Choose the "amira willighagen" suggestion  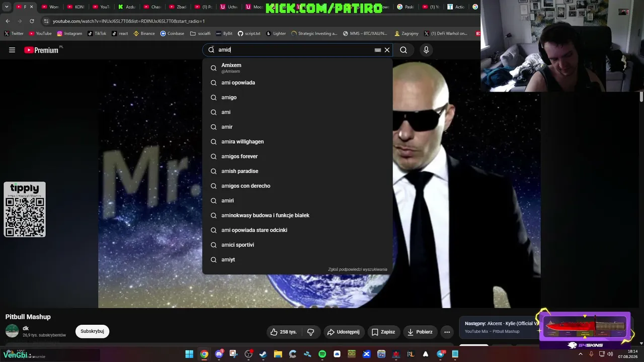297,142
